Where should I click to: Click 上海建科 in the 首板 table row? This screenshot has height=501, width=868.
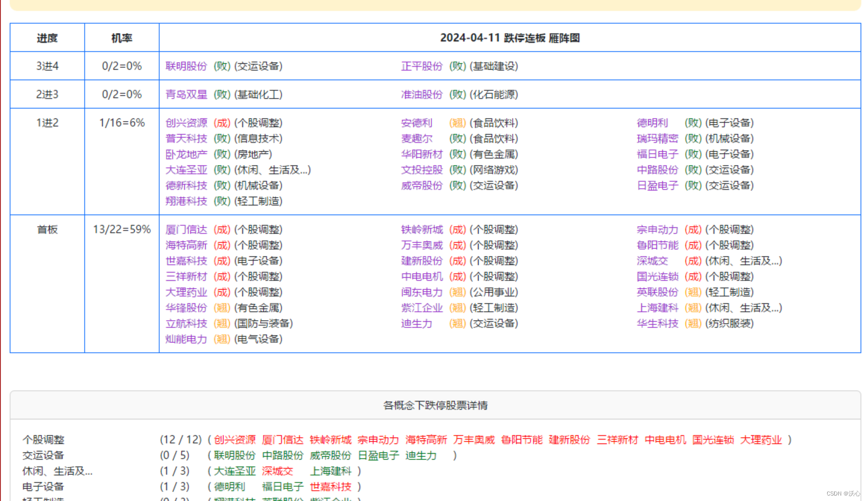(x=657, y=308)
